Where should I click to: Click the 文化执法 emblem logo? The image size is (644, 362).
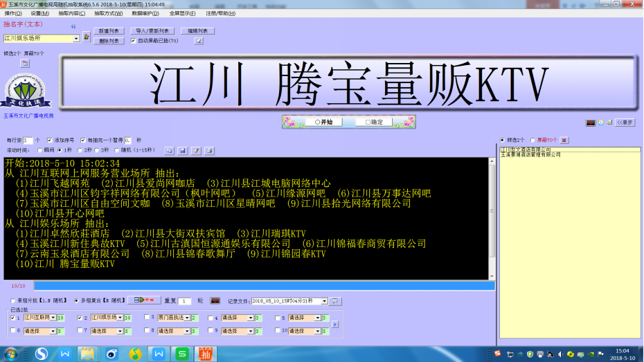[26, 91]
